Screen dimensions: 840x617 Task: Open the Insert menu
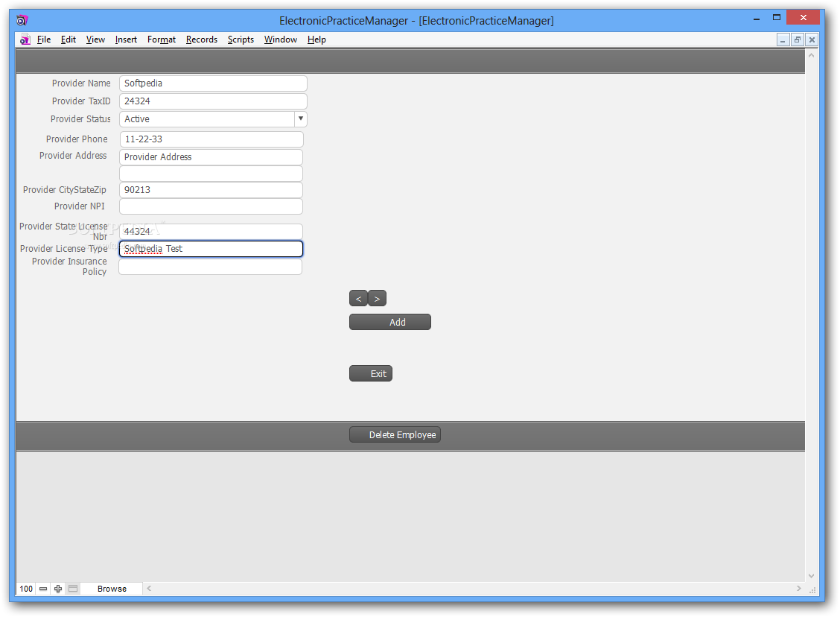(x=126, y=39)
